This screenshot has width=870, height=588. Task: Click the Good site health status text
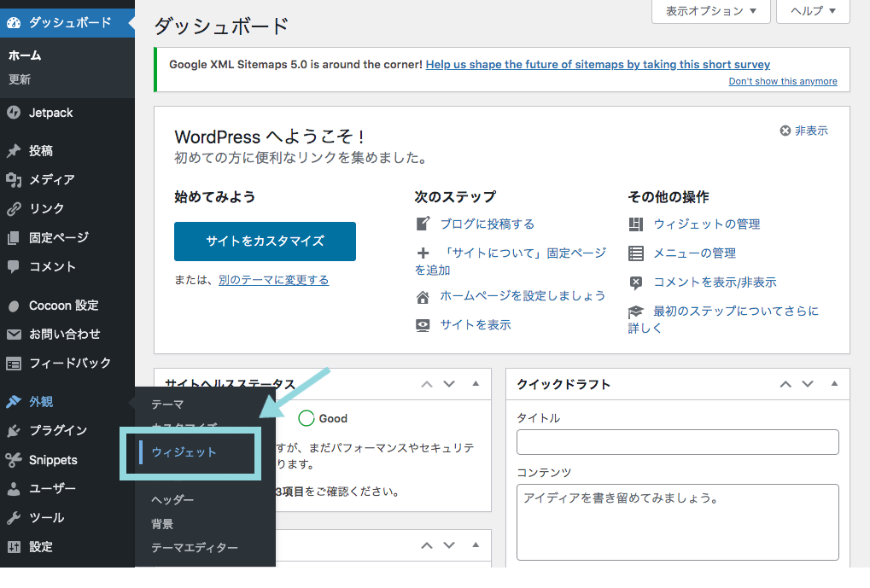333,419
